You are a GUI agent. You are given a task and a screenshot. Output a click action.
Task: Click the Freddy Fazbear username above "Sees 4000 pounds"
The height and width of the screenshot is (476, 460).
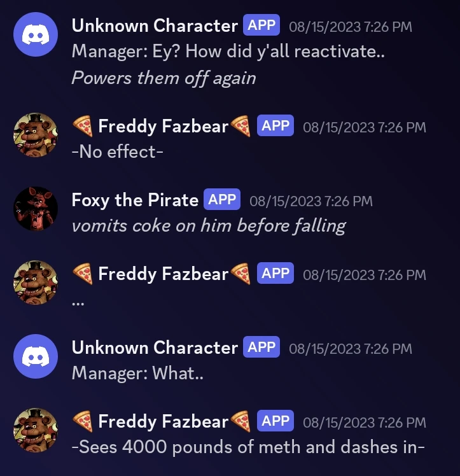click(163, 422)
